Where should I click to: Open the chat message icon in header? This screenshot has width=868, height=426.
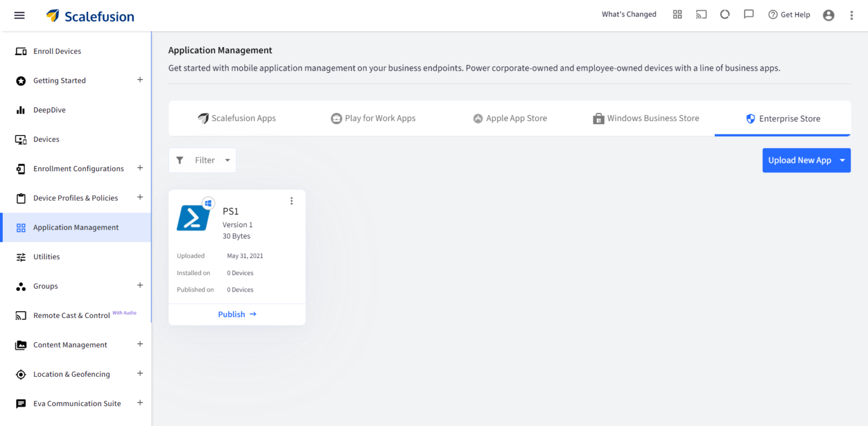[749, 15]
